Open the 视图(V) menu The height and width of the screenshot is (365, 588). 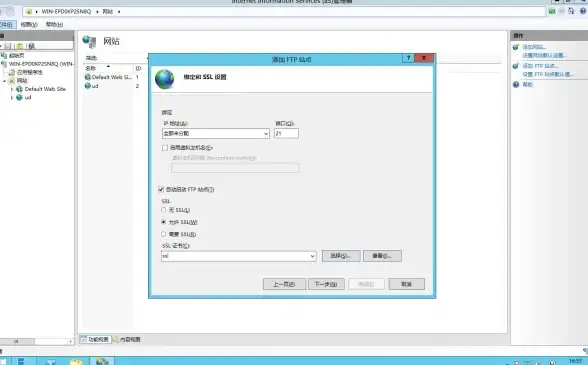coord(29,24)
